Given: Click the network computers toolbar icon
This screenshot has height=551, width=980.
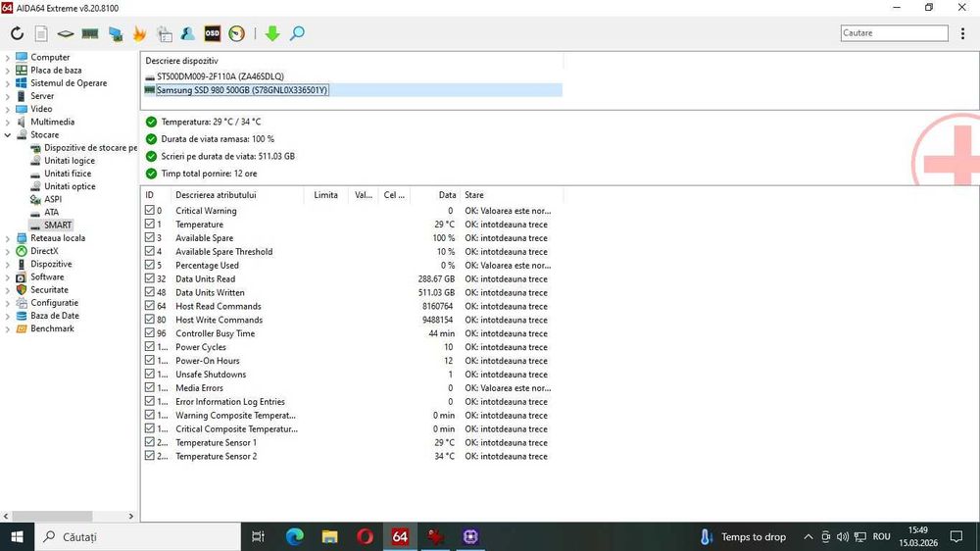Looking at the screenshot, I should tap(116, 33).
